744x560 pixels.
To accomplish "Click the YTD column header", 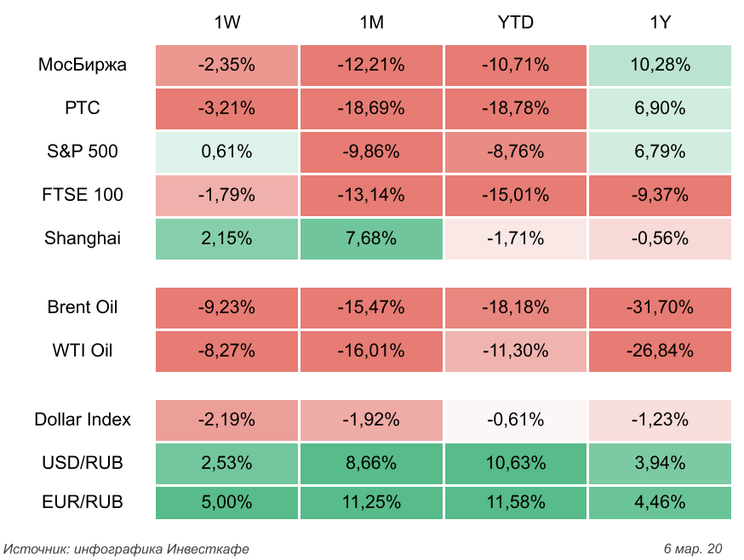I will pos(515,23).
